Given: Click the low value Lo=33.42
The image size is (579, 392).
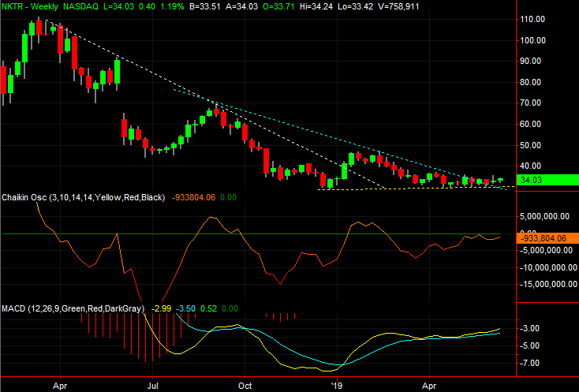Looking at the screenshot, I should [355, 6].
